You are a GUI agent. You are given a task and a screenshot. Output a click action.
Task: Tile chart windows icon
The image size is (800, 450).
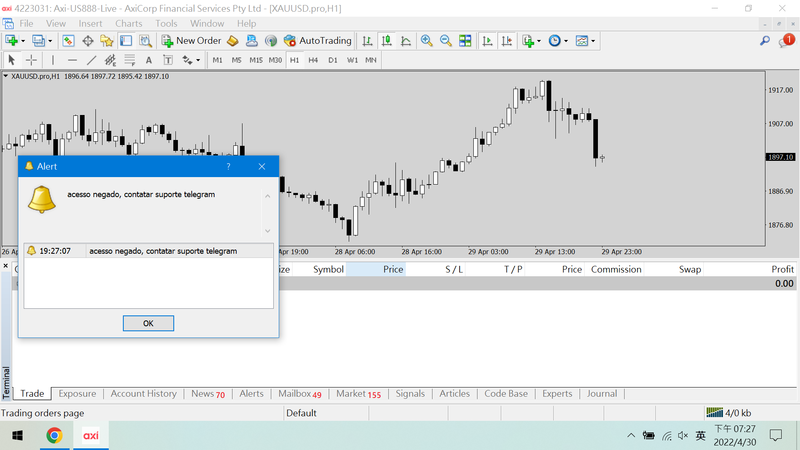[x=465, y=41]
